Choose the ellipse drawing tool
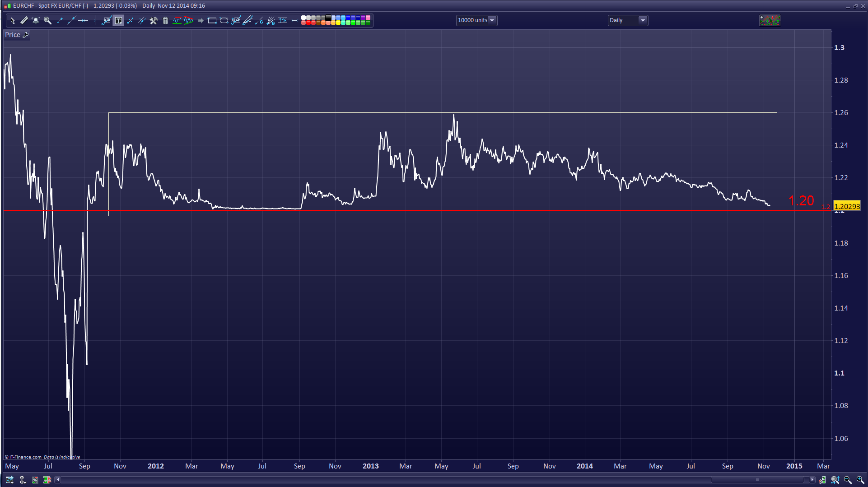 224,20
